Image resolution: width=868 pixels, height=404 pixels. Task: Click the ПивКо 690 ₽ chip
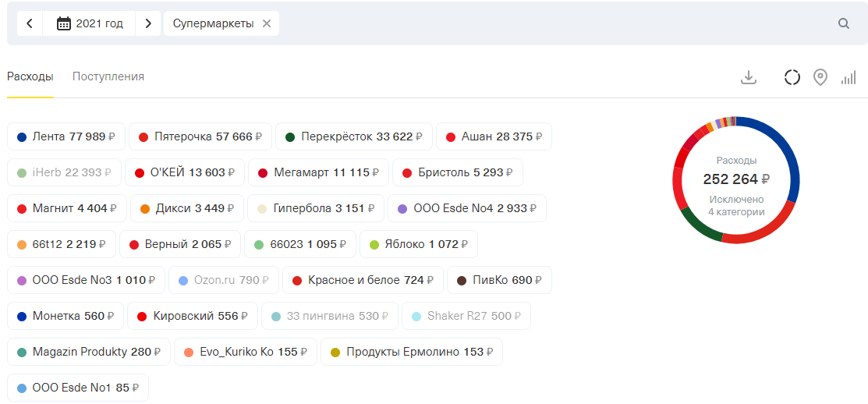[x=499, y=281]
